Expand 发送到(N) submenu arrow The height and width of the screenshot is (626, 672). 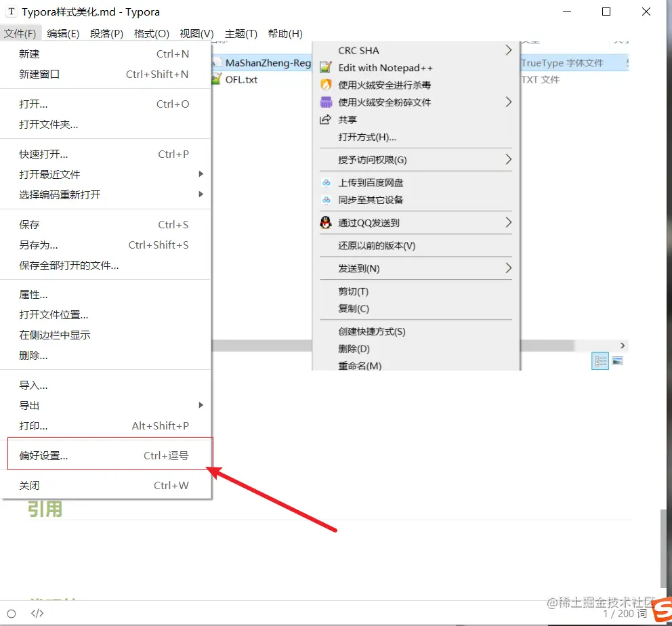[508, 268]
